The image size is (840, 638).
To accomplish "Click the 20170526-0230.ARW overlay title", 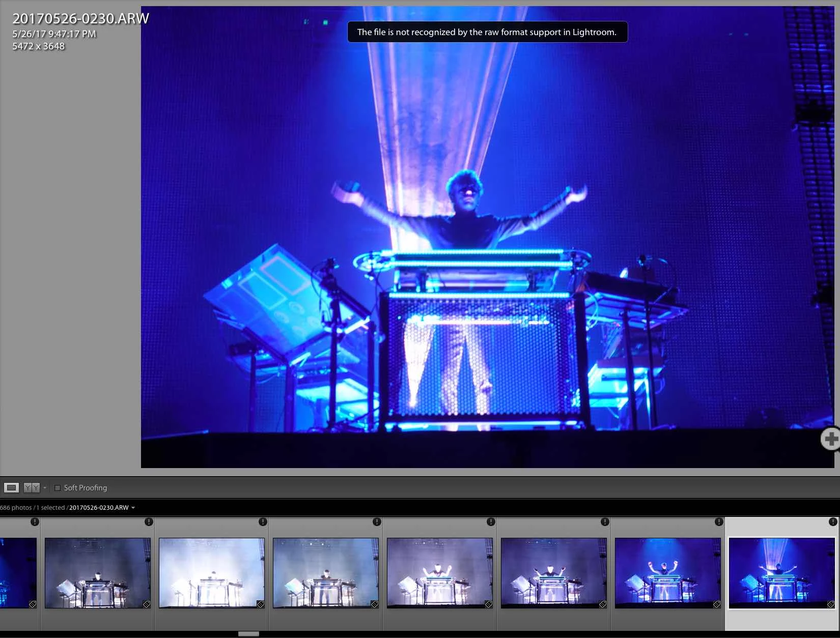I will pyautogui.click(x=80, y=19).
